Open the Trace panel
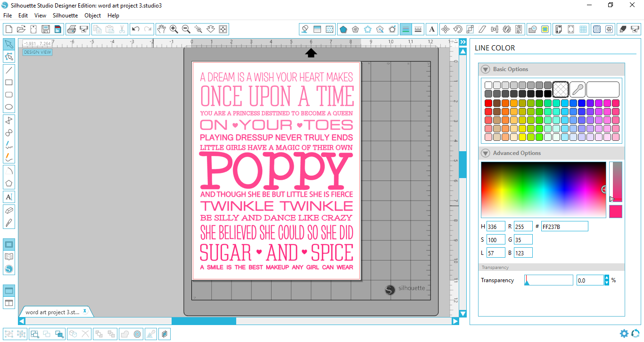 click(x=546, y=29)
